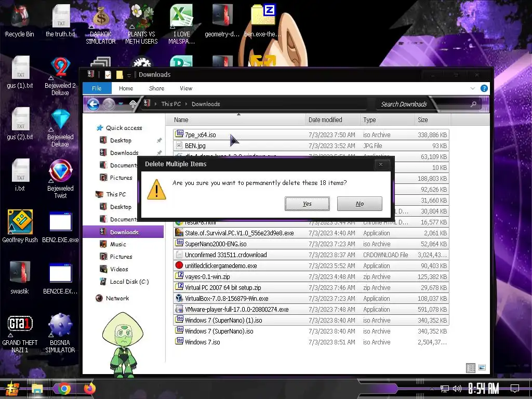Click the Downloads breadcrumb in address bar
This screenshot has height=399, width=532.
tap(206, 104)
